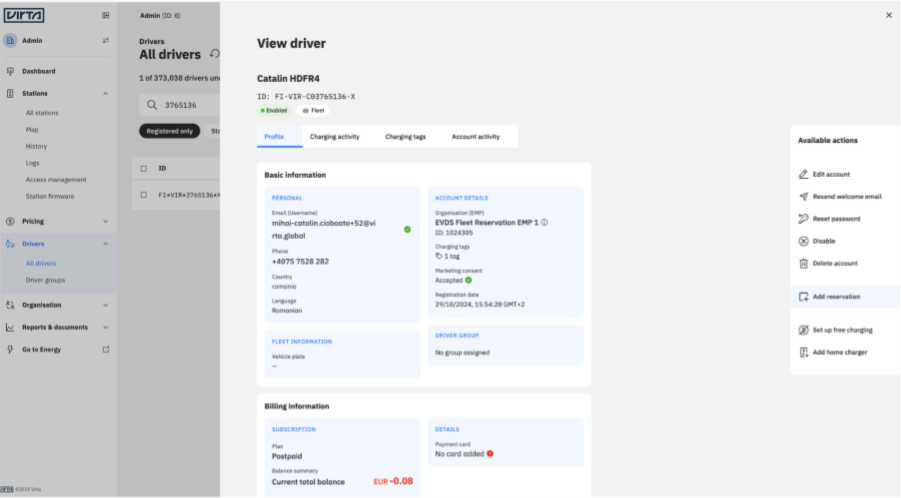Click the Disable circle-x icon

(803, 241)
